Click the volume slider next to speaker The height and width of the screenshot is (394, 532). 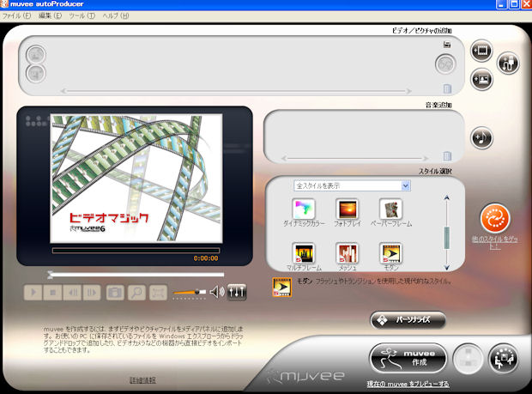189,294
